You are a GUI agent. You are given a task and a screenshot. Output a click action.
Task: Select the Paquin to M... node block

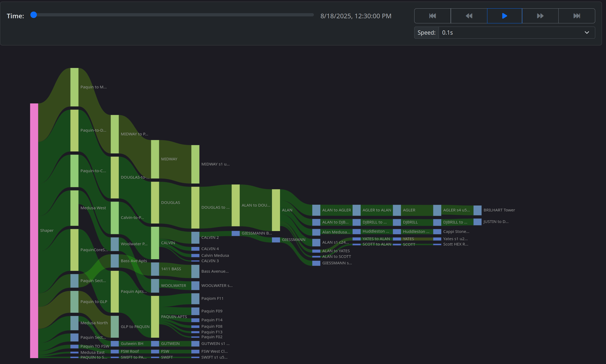[75, 87]
